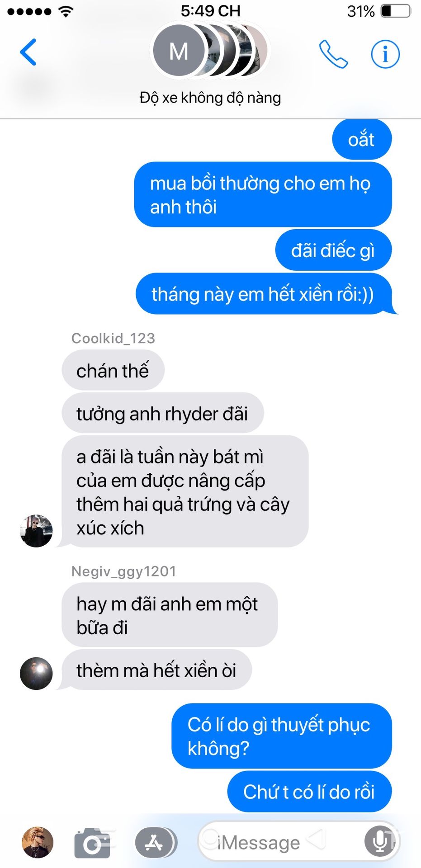Viewport: 421px width, 868px height.
Task: Tap Negiv_ggy1201's round avatar
Action: 36,673
